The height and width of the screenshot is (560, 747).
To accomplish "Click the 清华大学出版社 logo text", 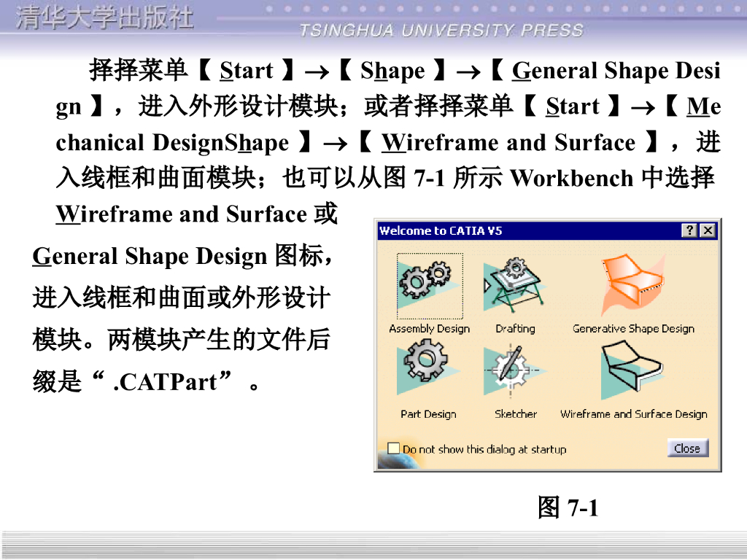I will tap(105, 18).
